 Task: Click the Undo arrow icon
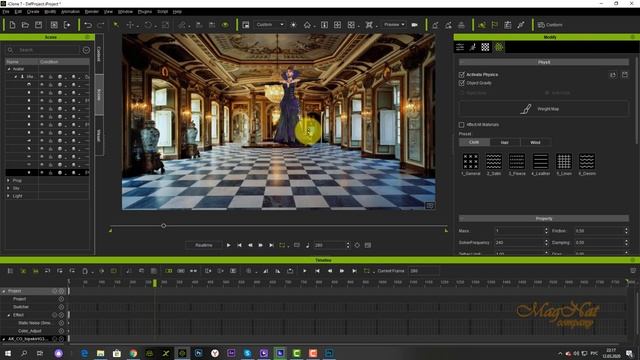(x=88, y=25)
